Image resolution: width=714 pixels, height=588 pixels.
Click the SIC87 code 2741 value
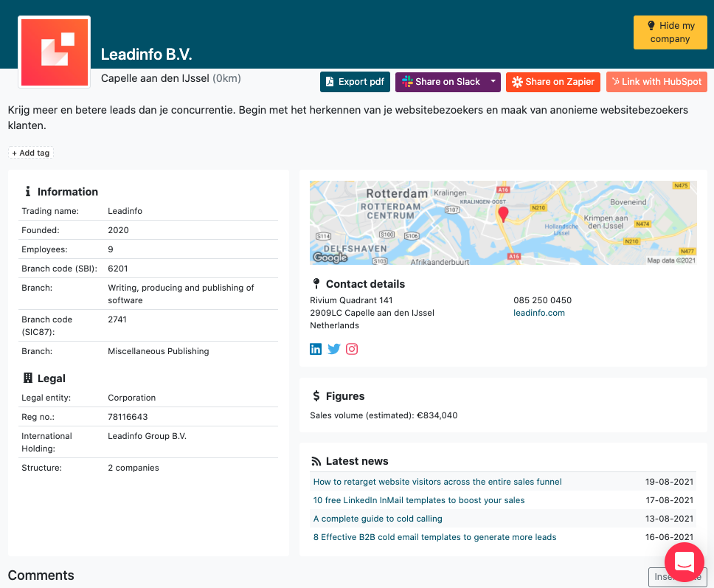[117, 319]
